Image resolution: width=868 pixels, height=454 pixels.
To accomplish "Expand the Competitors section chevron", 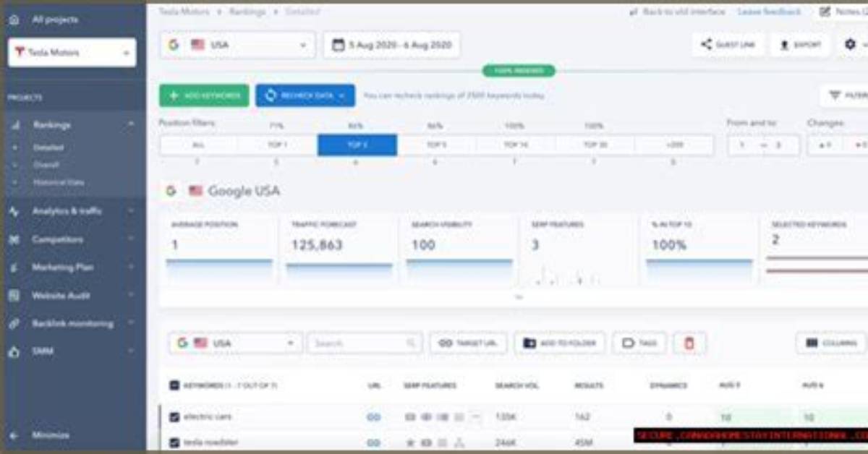I will pyautogui.click(x=131, y=239).
